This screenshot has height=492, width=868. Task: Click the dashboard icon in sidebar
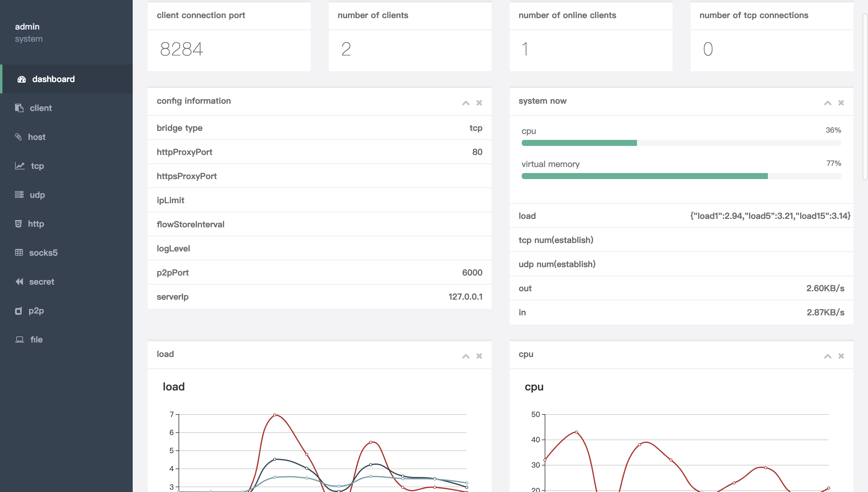(20, 79)
